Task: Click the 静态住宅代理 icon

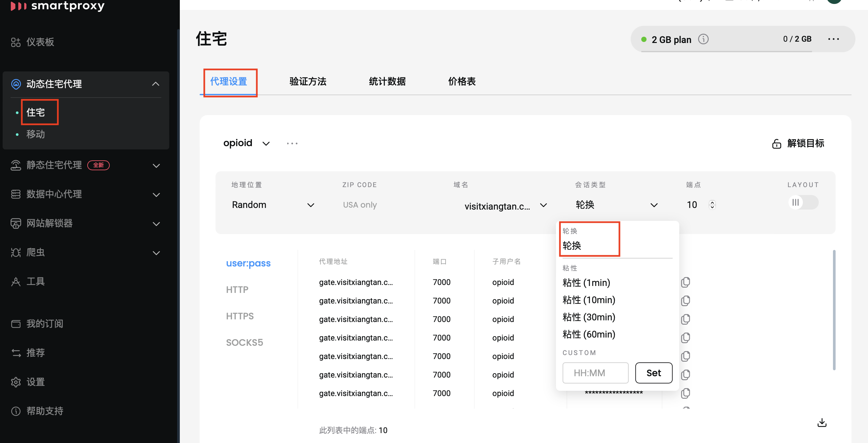Action: click(x=16, y=165)
